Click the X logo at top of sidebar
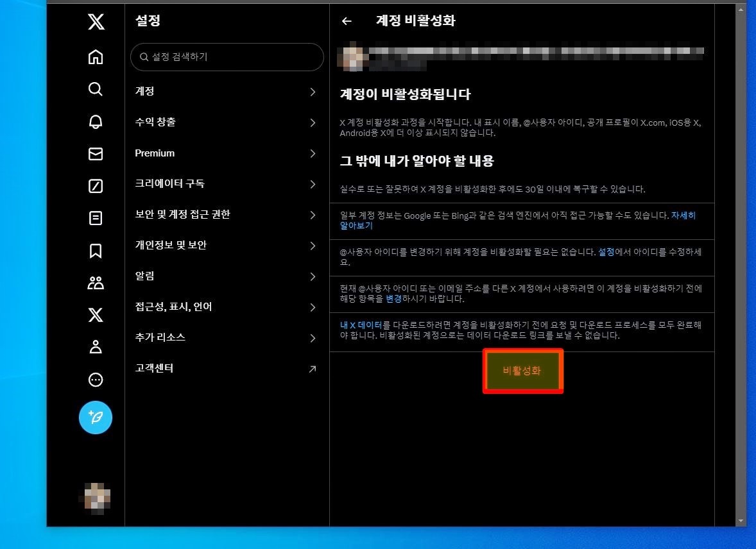The image size is (756, 549). pyautogui.click(x=96, y=22)
